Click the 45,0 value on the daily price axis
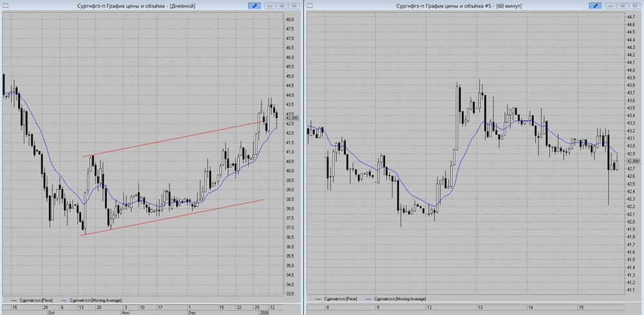644x315 pixels. click(290, 76)
